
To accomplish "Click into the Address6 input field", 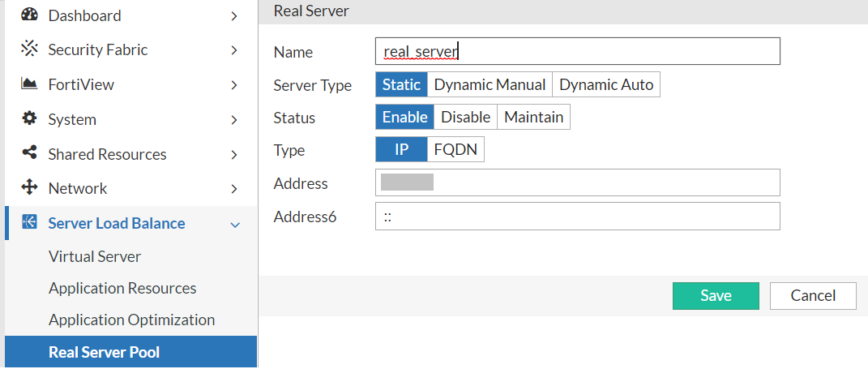I will 577,217.
